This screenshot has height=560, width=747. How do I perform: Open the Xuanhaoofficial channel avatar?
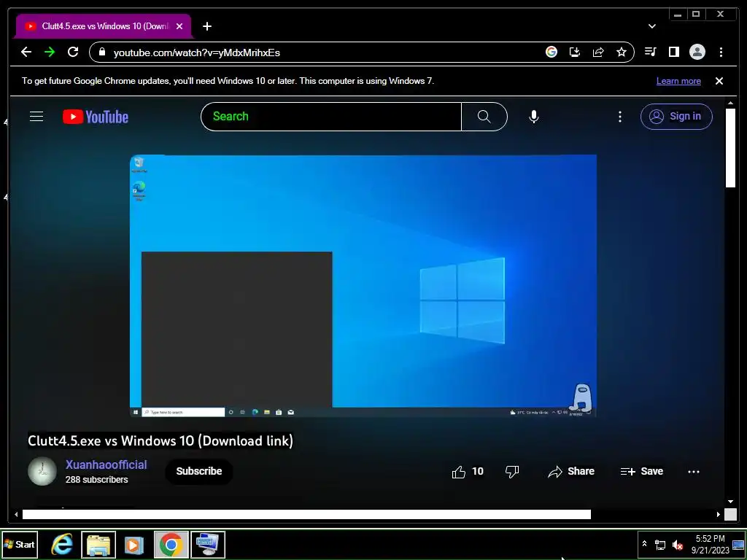click(42, 472)
